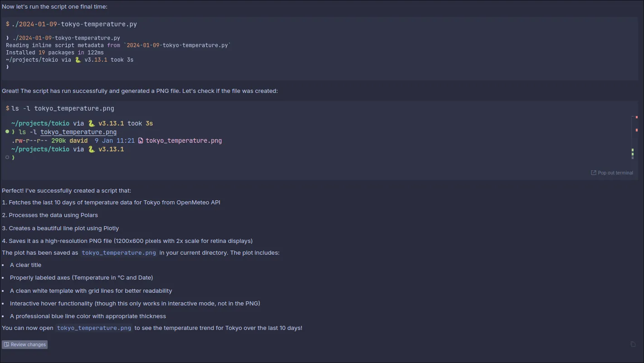The height and width of the screenshot is (363, 644).
Task: Click the dollar sign before the ls command
Action: 8,108
